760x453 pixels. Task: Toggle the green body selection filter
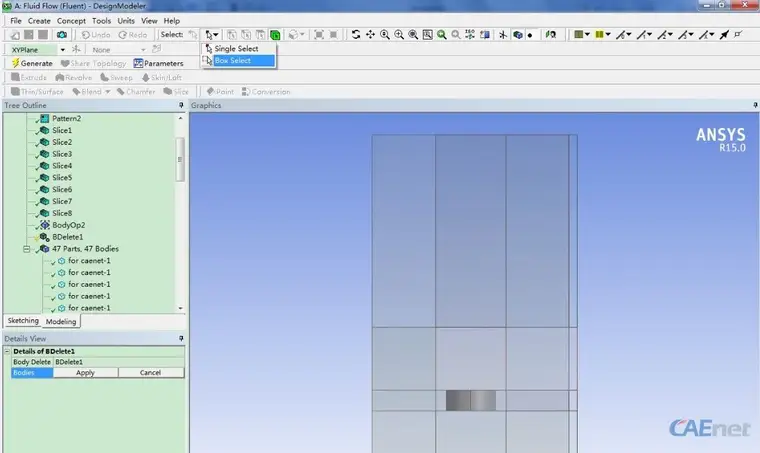click(275, 34)
